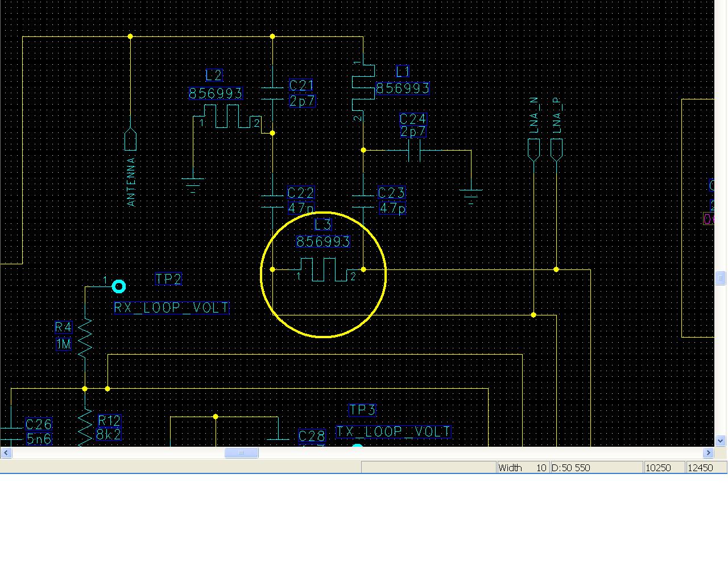Select the C21 reference label
Image resolution: width=728 pixels, height=582 pixels.
point(301,86)
